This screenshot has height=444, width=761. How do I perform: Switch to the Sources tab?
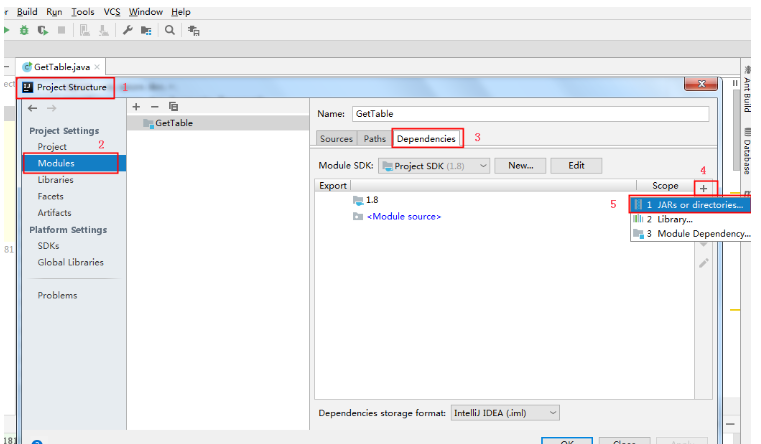[x=336, y=139]
